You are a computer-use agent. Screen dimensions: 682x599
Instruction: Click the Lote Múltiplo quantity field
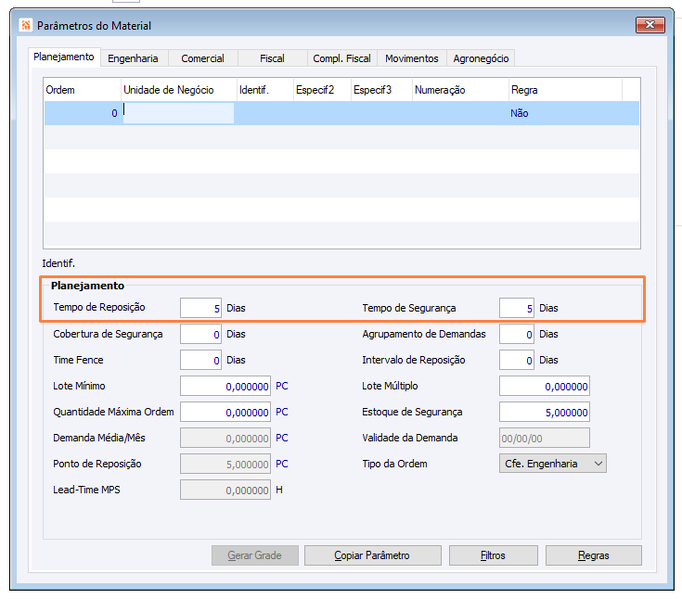coord(545,386)
